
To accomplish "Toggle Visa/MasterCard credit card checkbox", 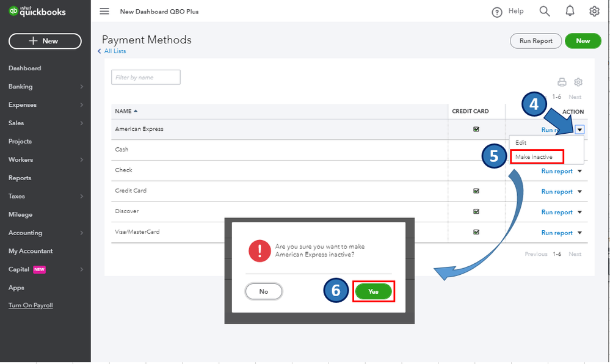I will (476, 232).
